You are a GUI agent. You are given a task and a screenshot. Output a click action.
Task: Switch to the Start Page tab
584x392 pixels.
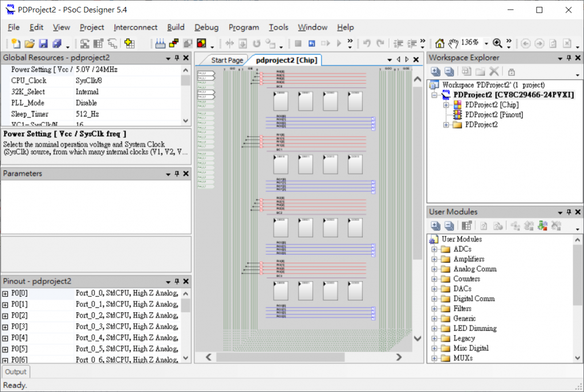pyautogui.click(x=227, y=60)
